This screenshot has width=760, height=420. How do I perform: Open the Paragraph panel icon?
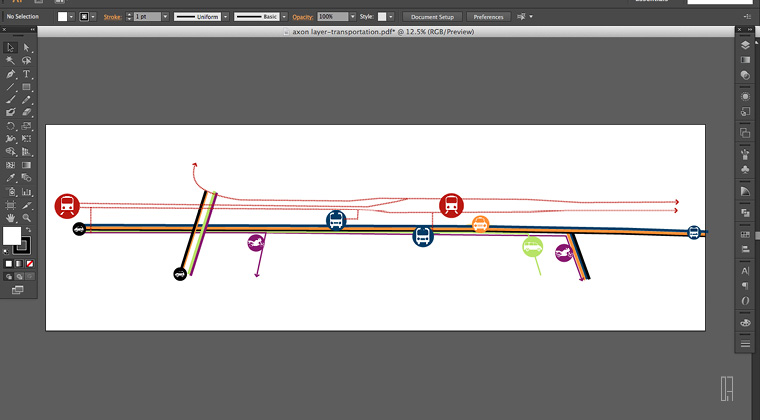(x=745, y=286)
